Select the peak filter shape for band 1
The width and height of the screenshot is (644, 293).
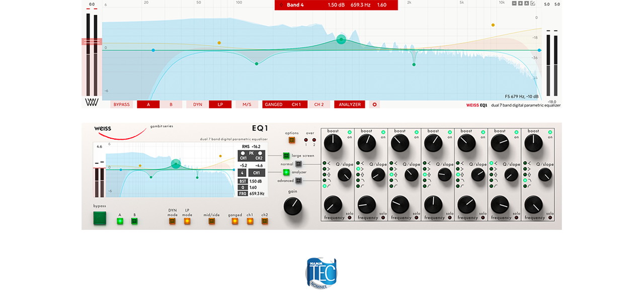325,174
